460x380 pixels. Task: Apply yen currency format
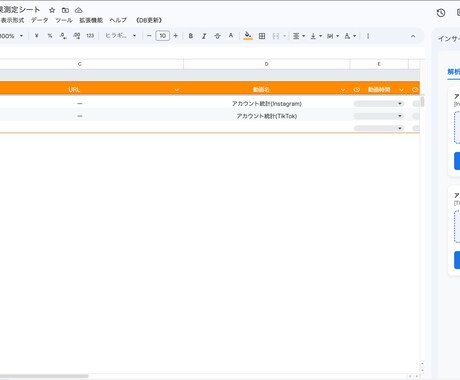37,36
